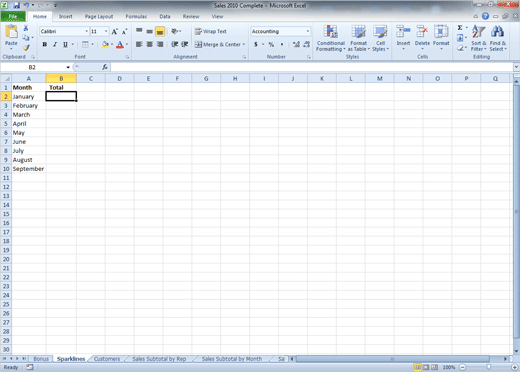Image resolution: width=520 pixels, height=372 pixels.
Task: Open the font size dropdown
Action: click(x=106, y=31)
